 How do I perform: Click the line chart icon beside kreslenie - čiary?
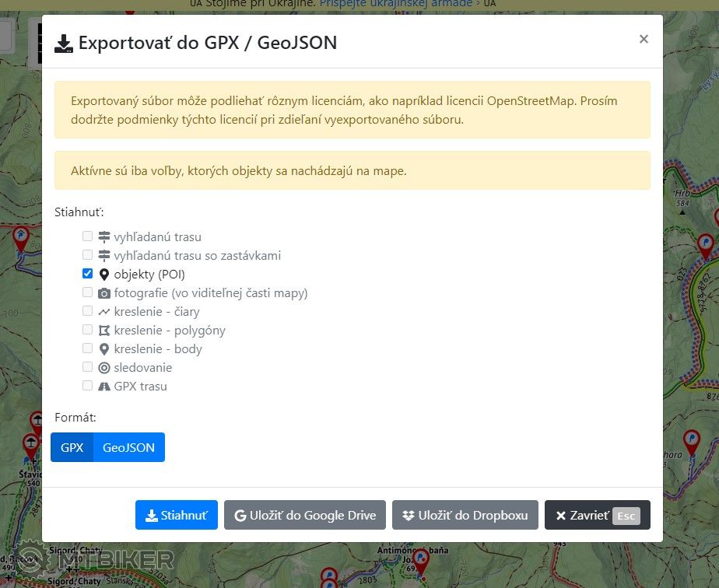pyautogui.click(x=104, y=312)
